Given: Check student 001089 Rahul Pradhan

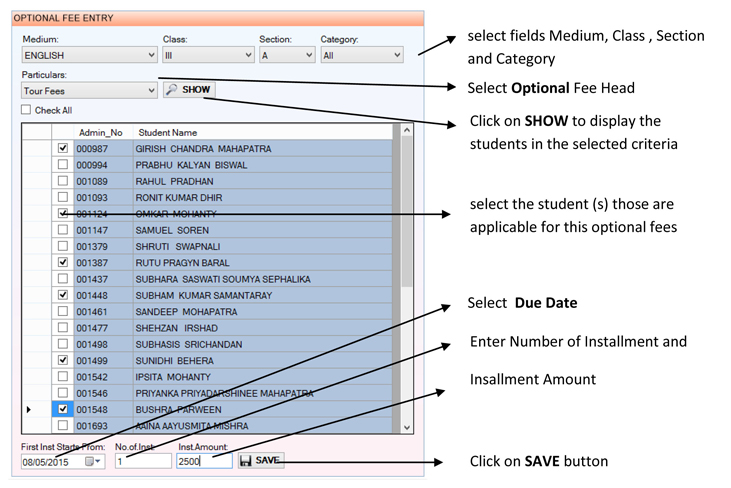Looking at the screenshot, I should point(62,181).
